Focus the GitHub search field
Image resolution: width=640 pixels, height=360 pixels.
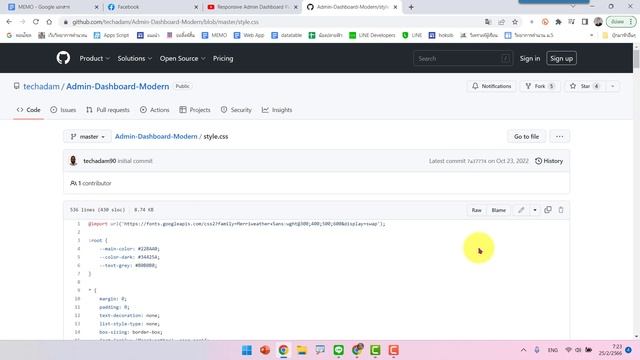(462, 58)
